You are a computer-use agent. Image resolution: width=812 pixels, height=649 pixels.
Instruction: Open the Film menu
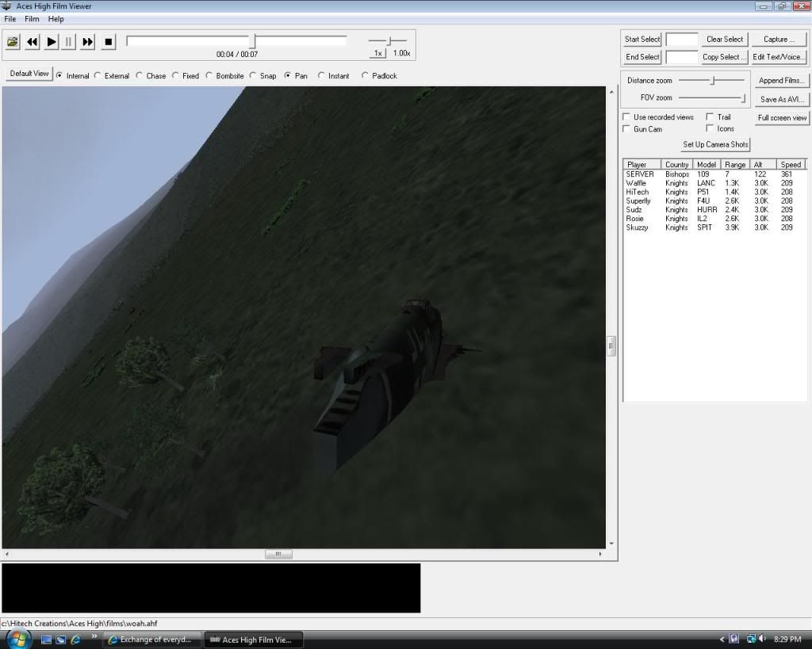click(x=32, y=19)
